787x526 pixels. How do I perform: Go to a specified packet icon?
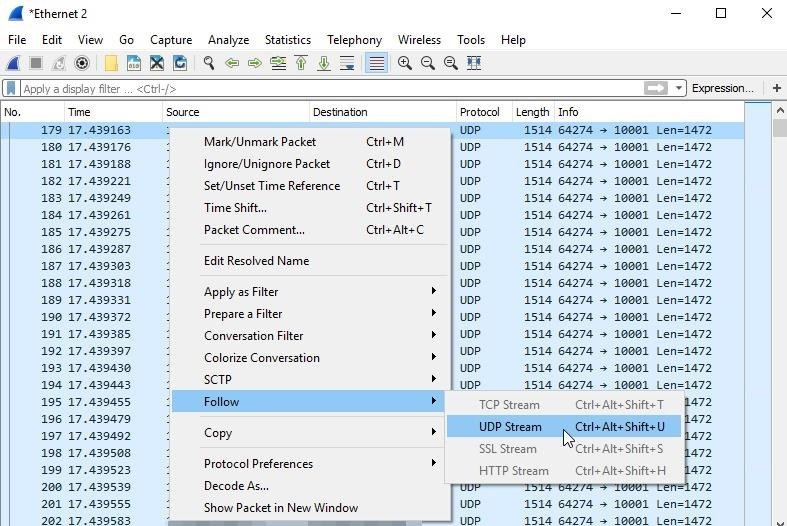pos(278,63)
